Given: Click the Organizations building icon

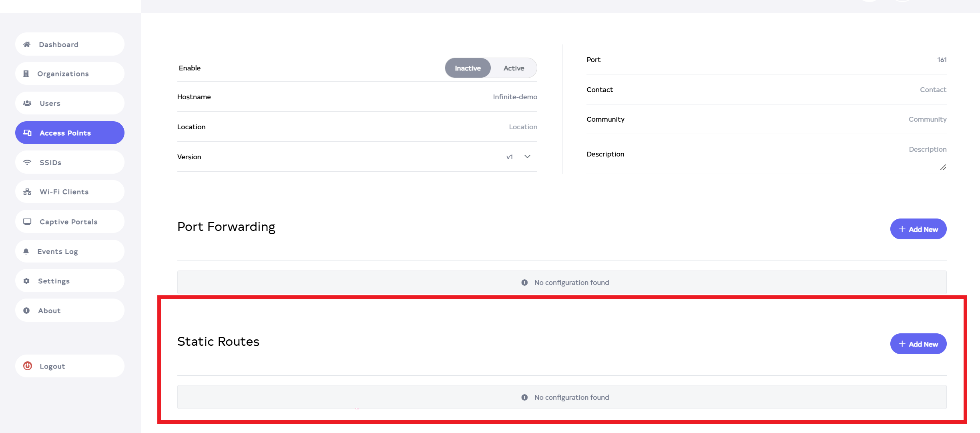Looking at the screenshot, I should [x=26, y=74].
